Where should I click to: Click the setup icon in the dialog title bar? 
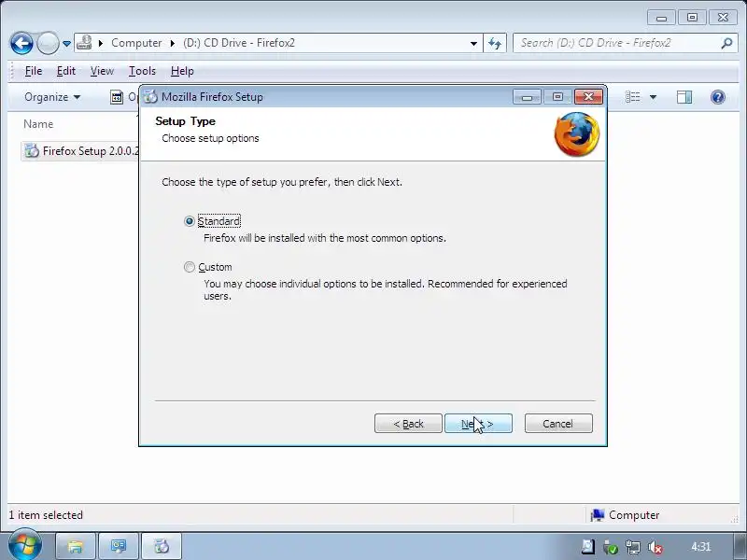pyautogui.click(x=150, y=97)
